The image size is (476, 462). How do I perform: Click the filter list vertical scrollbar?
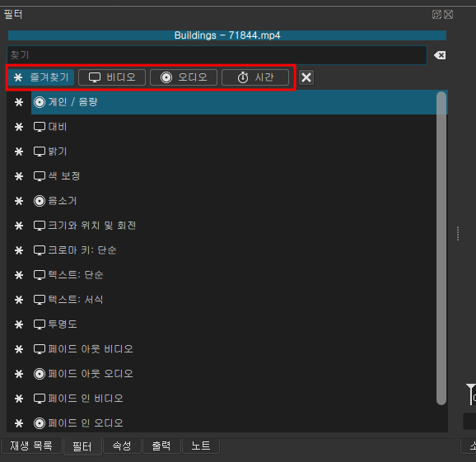pyautogui.click(x=441, y=249)
